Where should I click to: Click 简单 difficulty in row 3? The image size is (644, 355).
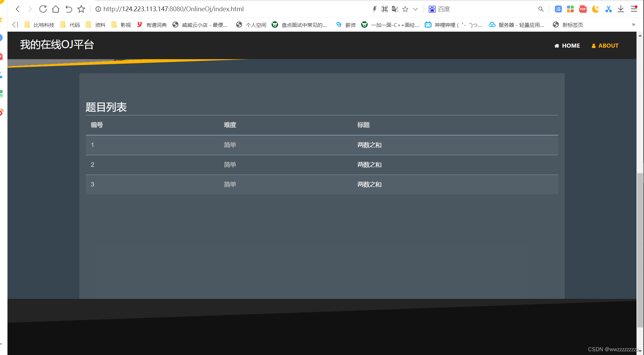pyautogui.click(x=230, y=184)
